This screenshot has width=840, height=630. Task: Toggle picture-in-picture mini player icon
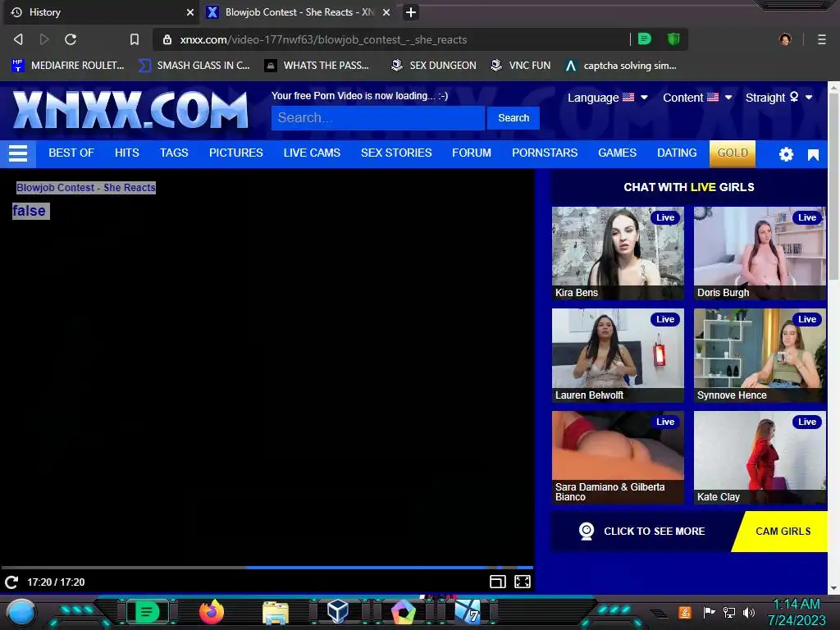[498, 582]
